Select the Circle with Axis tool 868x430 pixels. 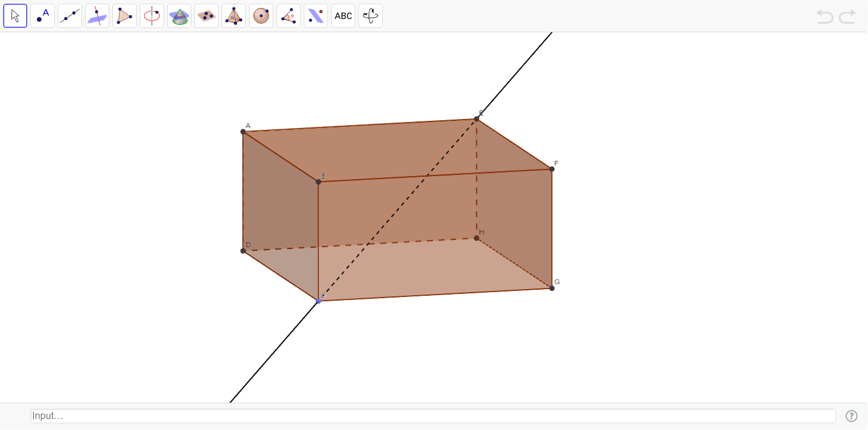click(152, 16)
